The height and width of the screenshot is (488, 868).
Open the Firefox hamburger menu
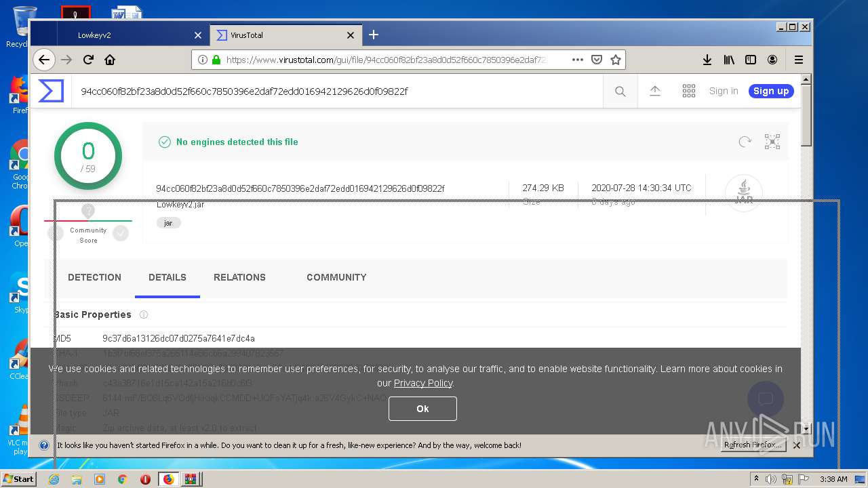[799, 60]
